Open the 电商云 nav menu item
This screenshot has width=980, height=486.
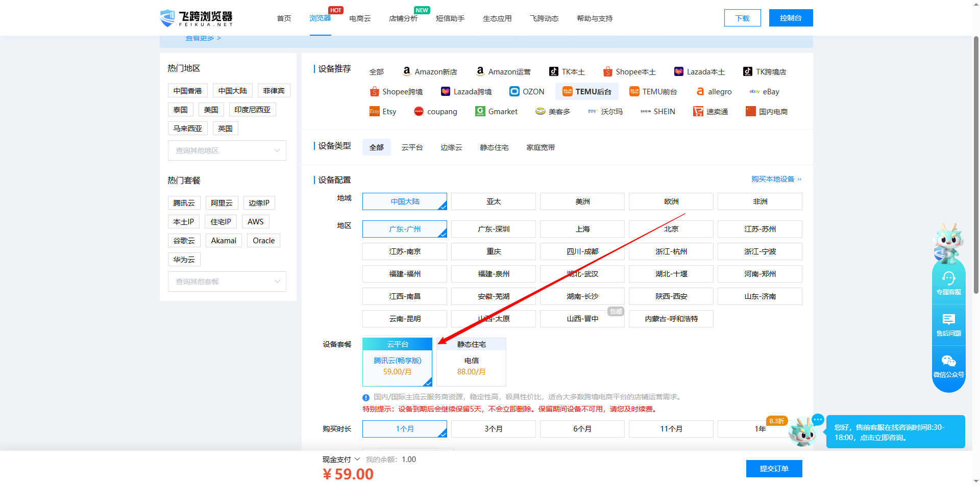360,18
